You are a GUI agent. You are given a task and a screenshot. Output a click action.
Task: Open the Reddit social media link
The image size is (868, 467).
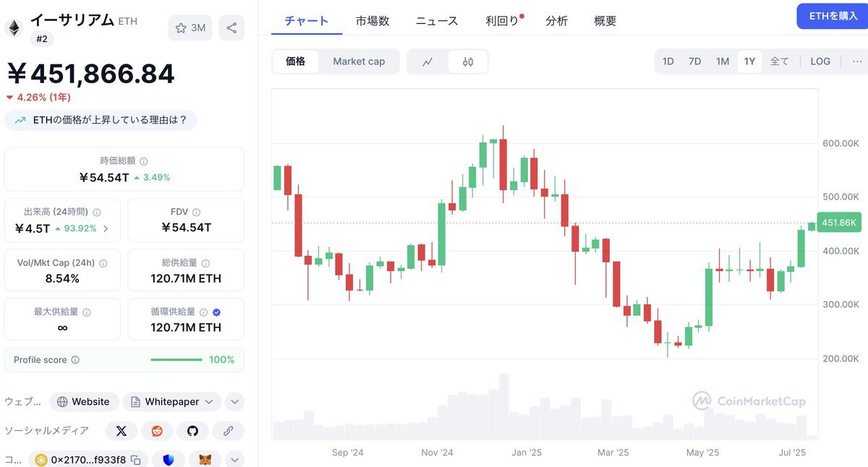point(157,431)
